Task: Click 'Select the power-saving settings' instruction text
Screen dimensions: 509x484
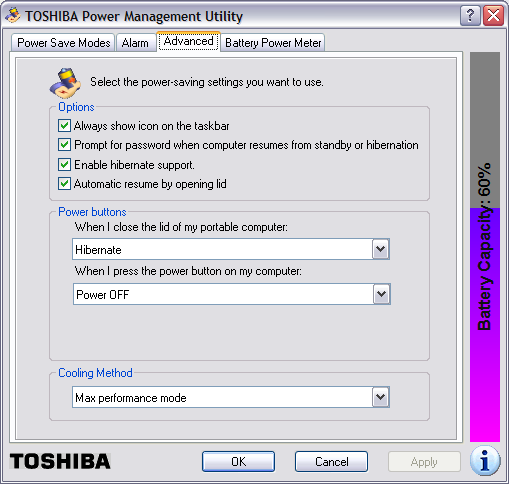Action: click(x=207, y=82)
